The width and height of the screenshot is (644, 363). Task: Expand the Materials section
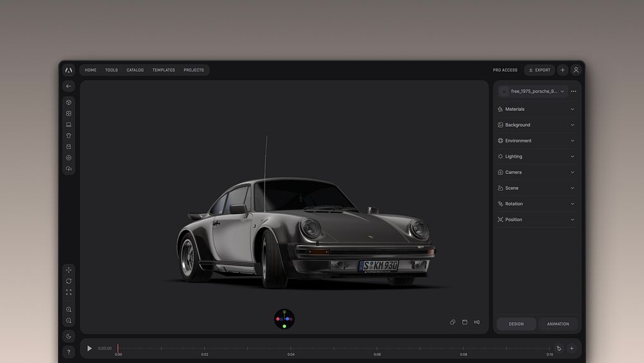click(x=536, y=109)
